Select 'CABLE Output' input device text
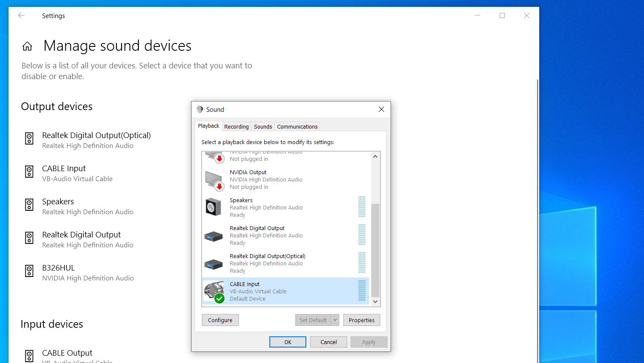Image resolution: width=644 pixels, height=363 pixels. [67, 353]
